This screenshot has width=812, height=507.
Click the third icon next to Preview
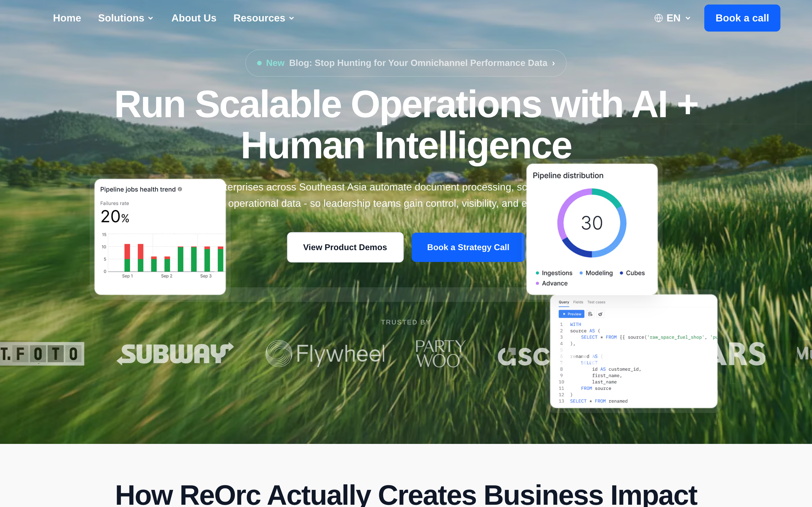[600, 314]
